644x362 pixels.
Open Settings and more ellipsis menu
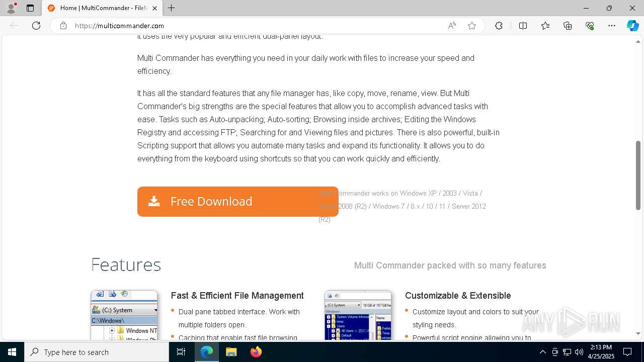click(612, 26)
